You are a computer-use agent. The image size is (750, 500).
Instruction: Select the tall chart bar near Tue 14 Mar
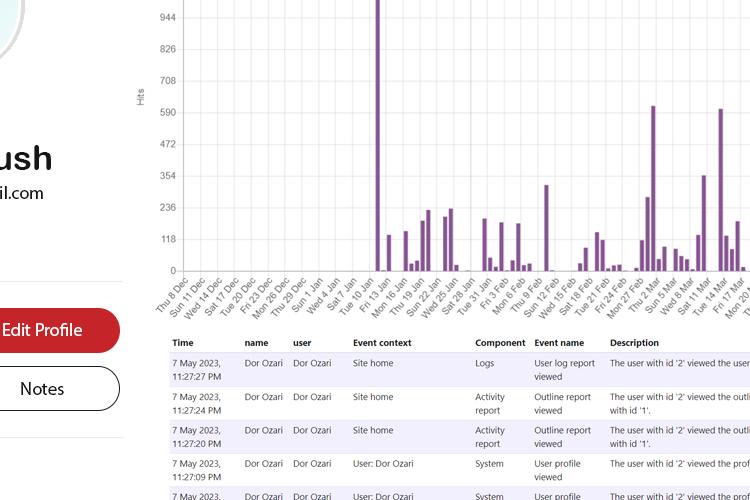(721, 190)
